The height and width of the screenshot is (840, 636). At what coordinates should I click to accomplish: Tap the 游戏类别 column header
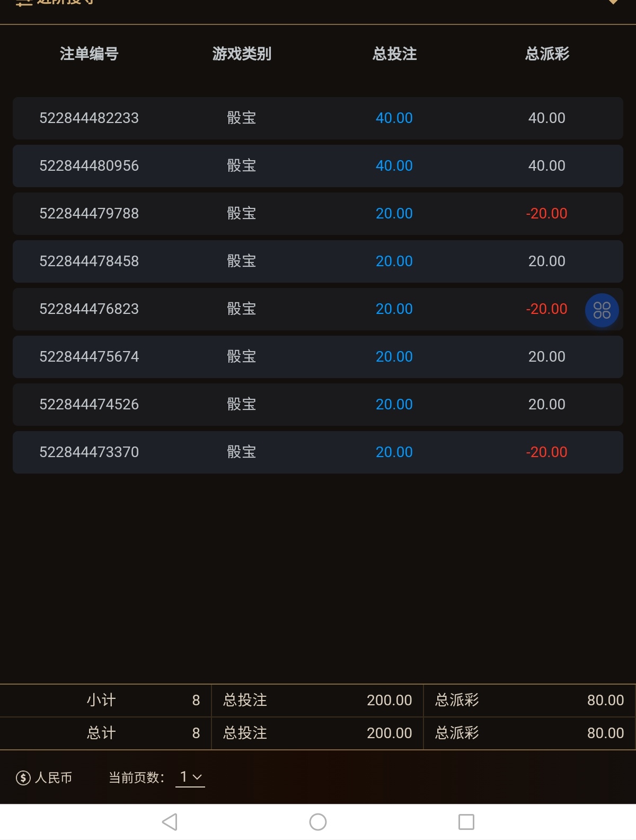point(242,54)
